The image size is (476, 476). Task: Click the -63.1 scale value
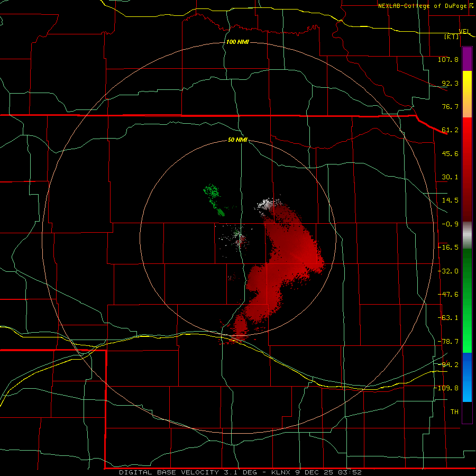(448, 318)
